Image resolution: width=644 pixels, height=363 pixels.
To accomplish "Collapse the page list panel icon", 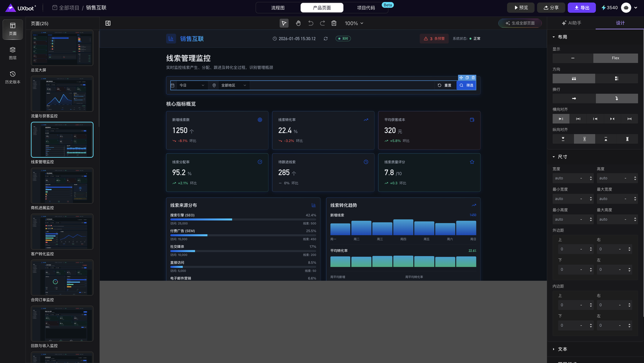I will click(108, 23).
